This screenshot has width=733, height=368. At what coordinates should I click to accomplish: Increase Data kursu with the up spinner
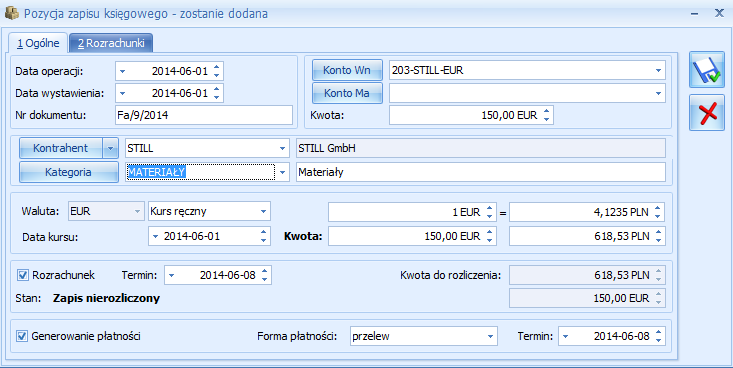click(264, 232)
